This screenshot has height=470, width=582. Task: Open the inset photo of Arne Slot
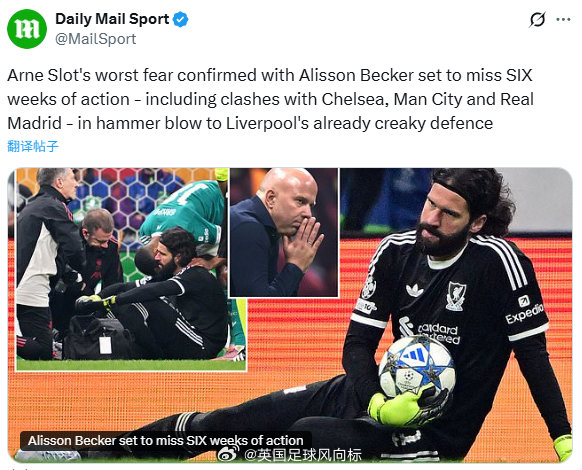pos(284,232)
